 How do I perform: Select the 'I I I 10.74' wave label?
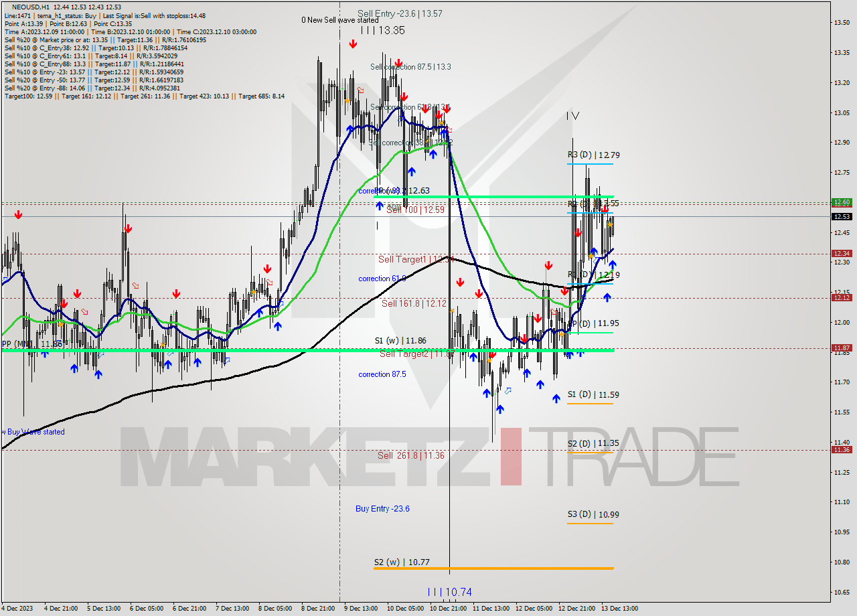[x=450, y=592]
